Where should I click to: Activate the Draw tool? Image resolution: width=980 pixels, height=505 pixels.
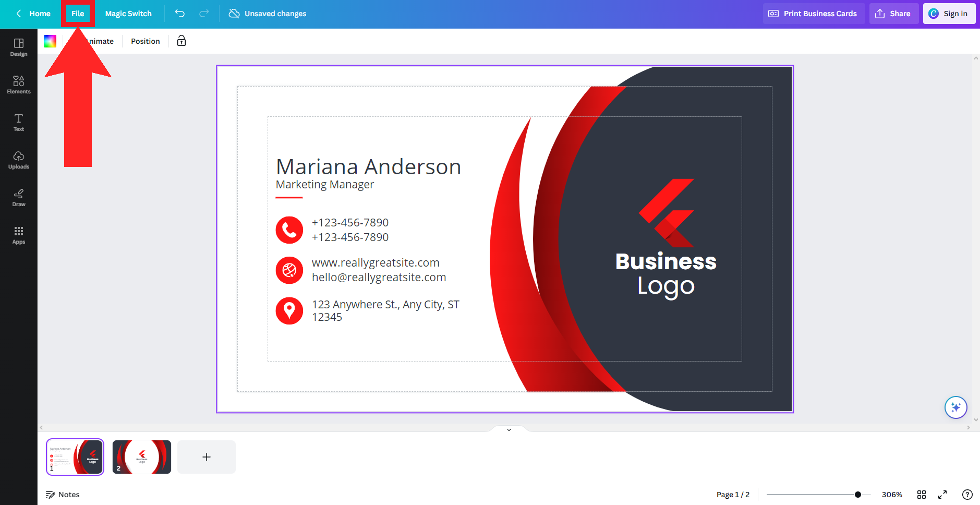point(19,197)
